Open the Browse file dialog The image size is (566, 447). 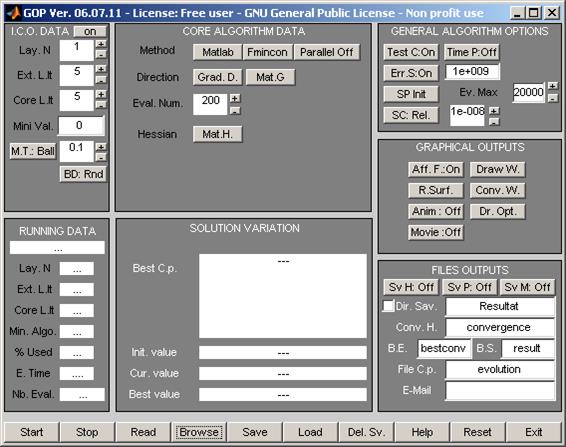point(199,432)
